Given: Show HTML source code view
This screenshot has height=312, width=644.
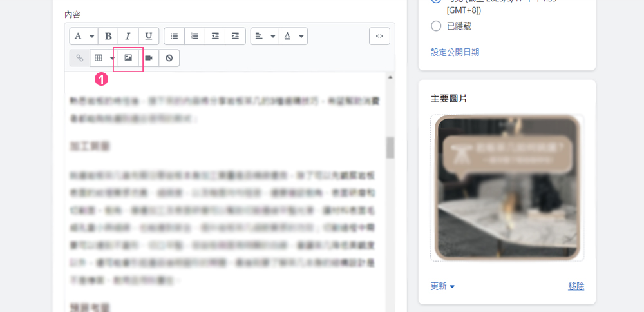Looking at the screenshot, I should (x=379, y=36).
